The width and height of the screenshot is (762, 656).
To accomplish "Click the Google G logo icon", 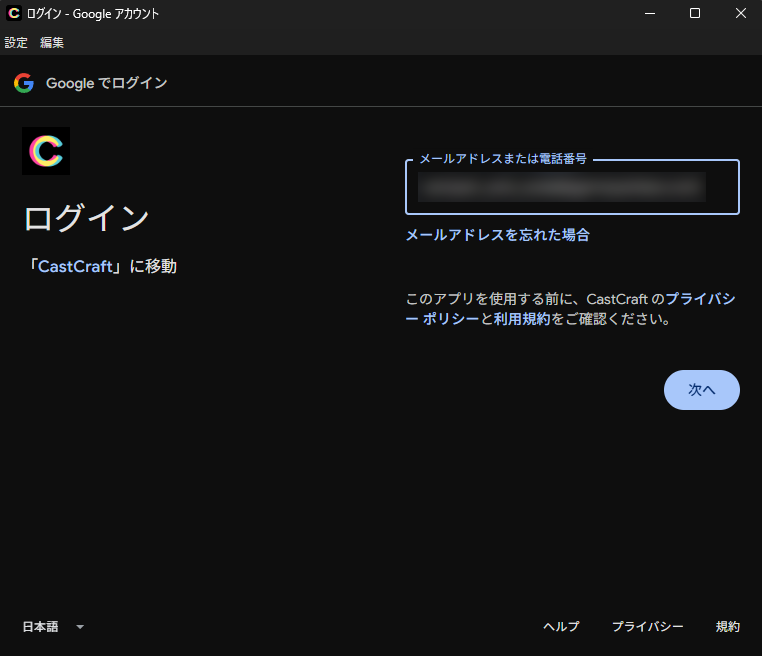I will coord(24,83).
